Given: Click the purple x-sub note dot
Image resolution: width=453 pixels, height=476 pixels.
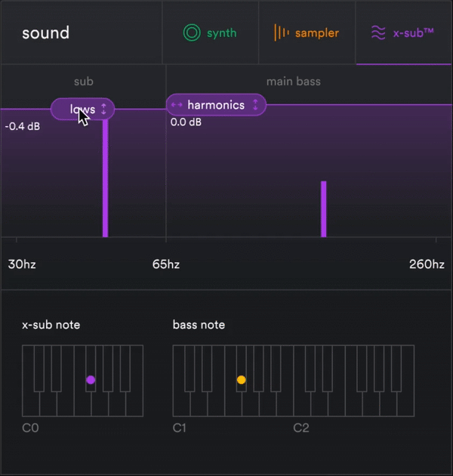Looking at the screenshot, I should coord(91,380).
